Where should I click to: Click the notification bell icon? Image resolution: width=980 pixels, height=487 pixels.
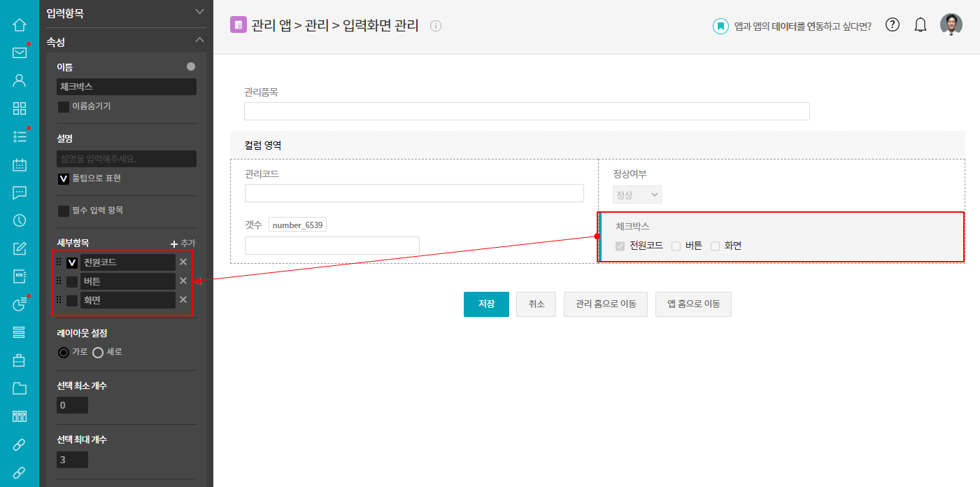click(921, 25)
